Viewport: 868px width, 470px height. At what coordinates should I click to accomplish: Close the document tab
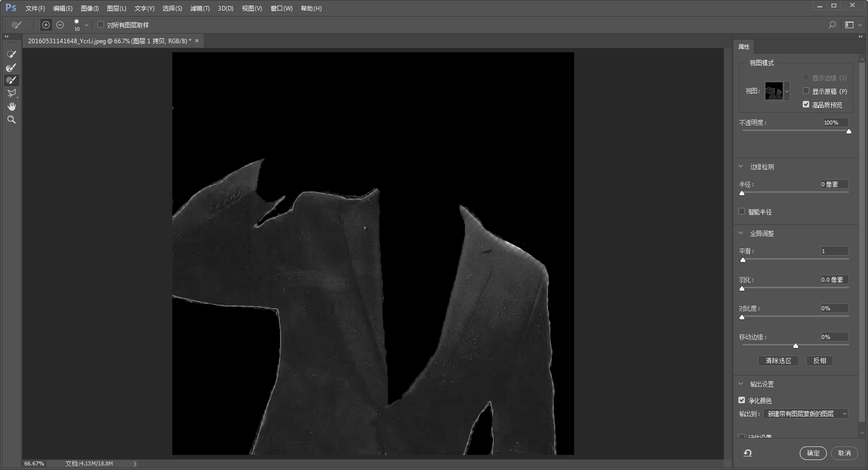coord(197,41)
